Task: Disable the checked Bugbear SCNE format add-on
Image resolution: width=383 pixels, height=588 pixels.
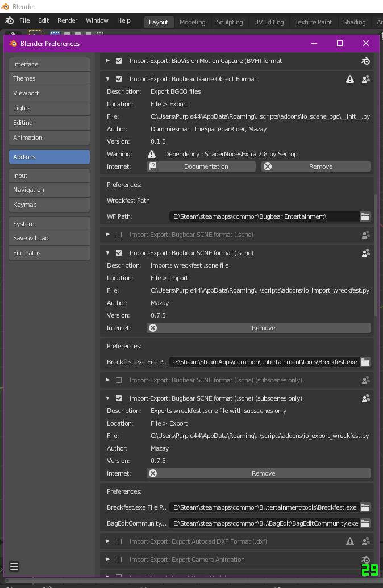Action: click(x=119, y=253)
